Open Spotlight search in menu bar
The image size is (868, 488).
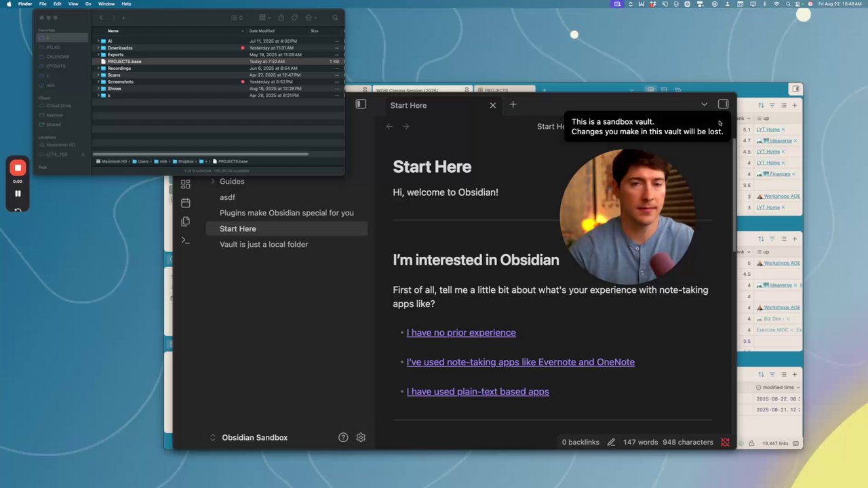pyautogui.click(x=788, y=4)
